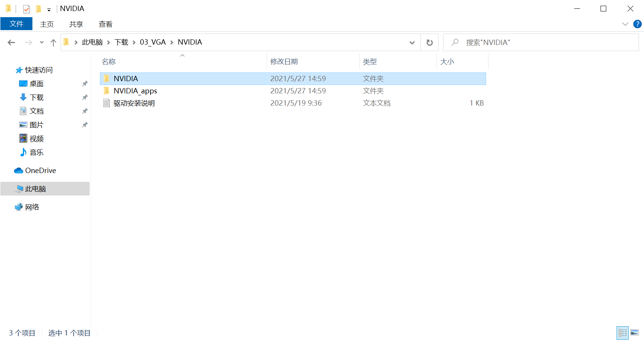This screenshot has width=644, height=340.
Task: Click the window folder icon in title bar
Action: (8, 8)
